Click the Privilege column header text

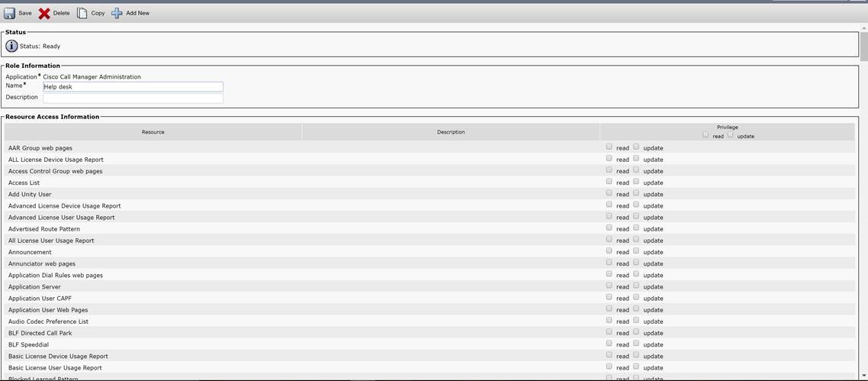[728, 128]
